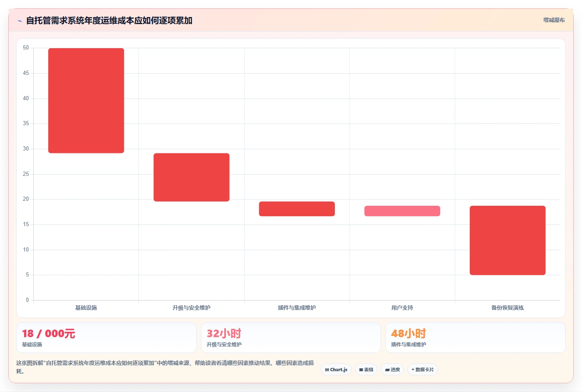Click the 升级与安全维护 caption under 32小时
The height and width of the screenshot is (392, 582).
coord(224,345)
